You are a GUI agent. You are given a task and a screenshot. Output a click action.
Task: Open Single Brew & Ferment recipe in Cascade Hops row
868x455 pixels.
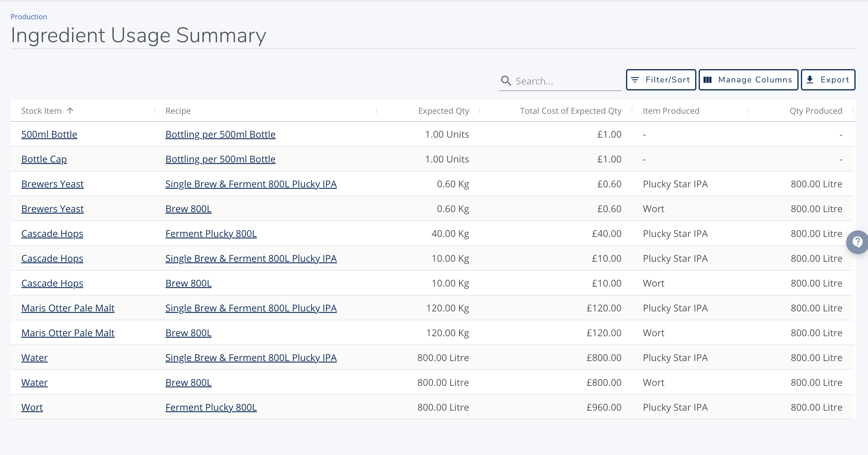[x=251, y=259]
